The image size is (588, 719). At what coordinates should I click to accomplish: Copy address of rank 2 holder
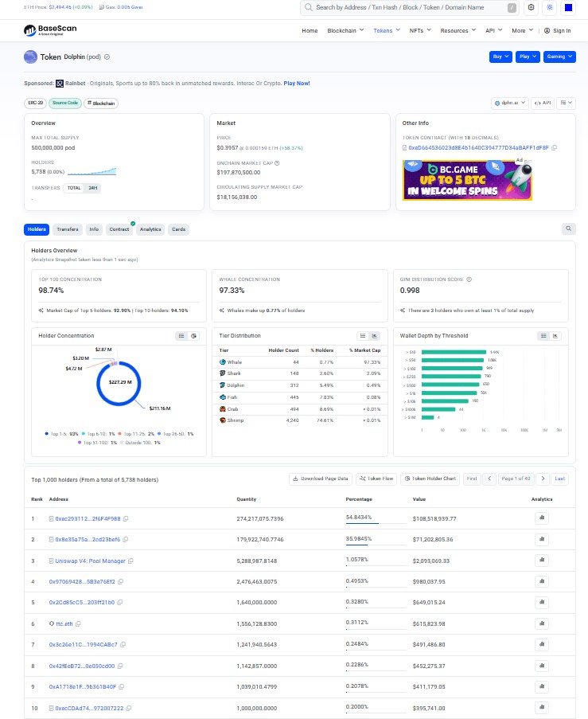pyautogui.click(x=126, y=539)
